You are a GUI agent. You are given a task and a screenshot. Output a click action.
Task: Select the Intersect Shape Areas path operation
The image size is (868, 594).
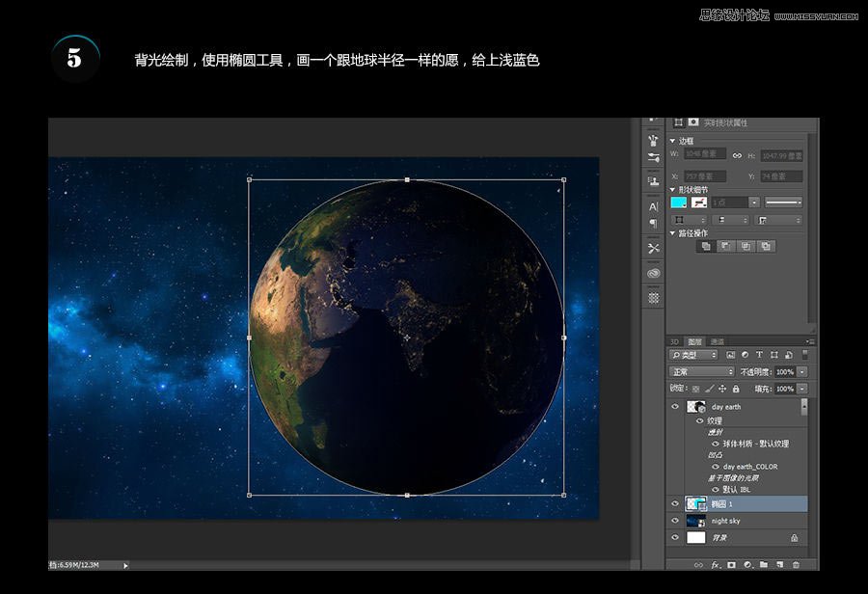(x=746, y=246)
